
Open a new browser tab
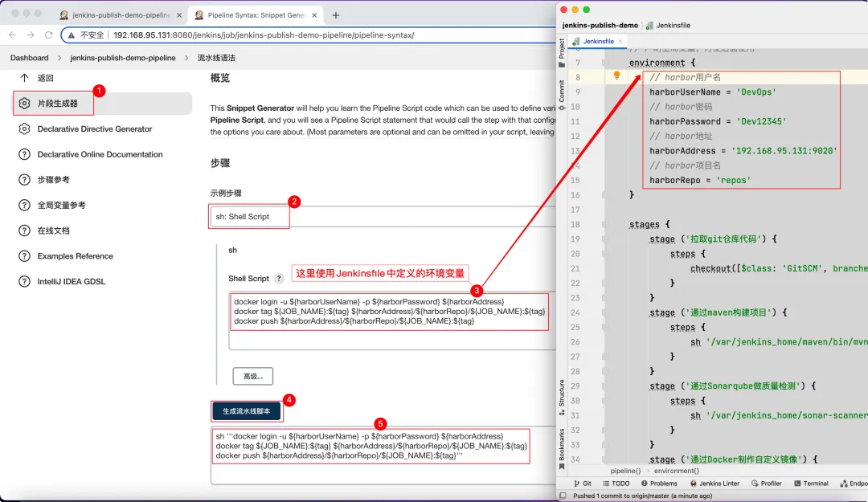tap(335, 15)
